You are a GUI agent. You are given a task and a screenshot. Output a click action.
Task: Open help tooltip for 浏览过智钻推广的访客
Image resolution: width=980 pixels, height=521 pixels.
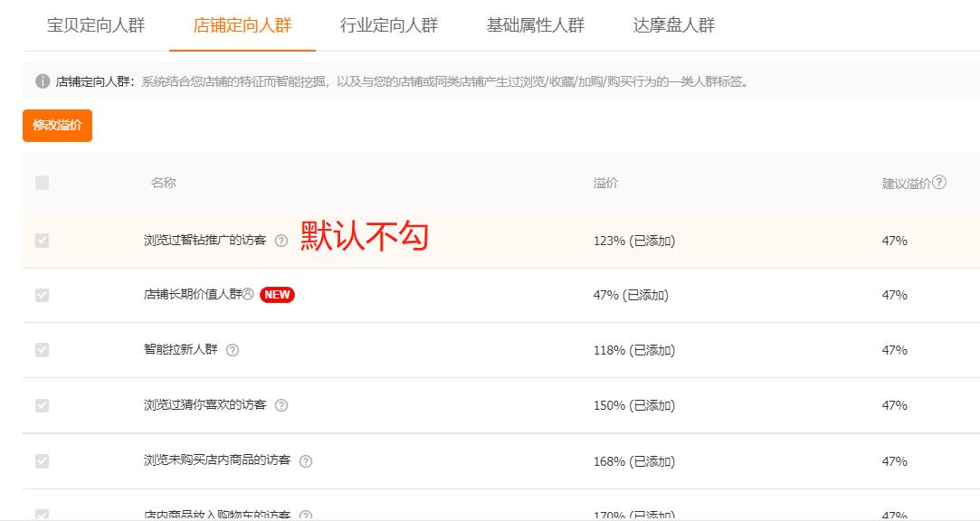point(282,239)
